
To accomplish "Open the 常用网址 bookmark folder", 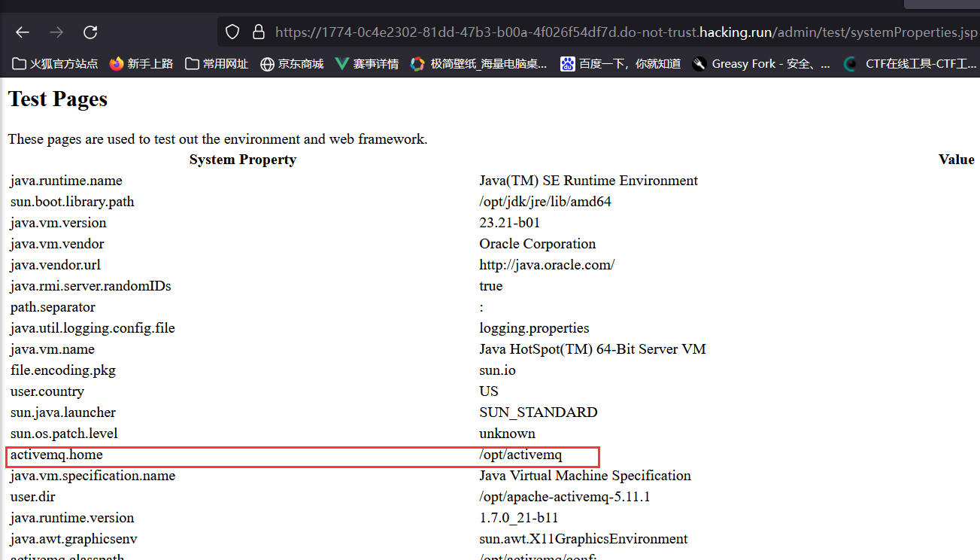I will [217, 64].
